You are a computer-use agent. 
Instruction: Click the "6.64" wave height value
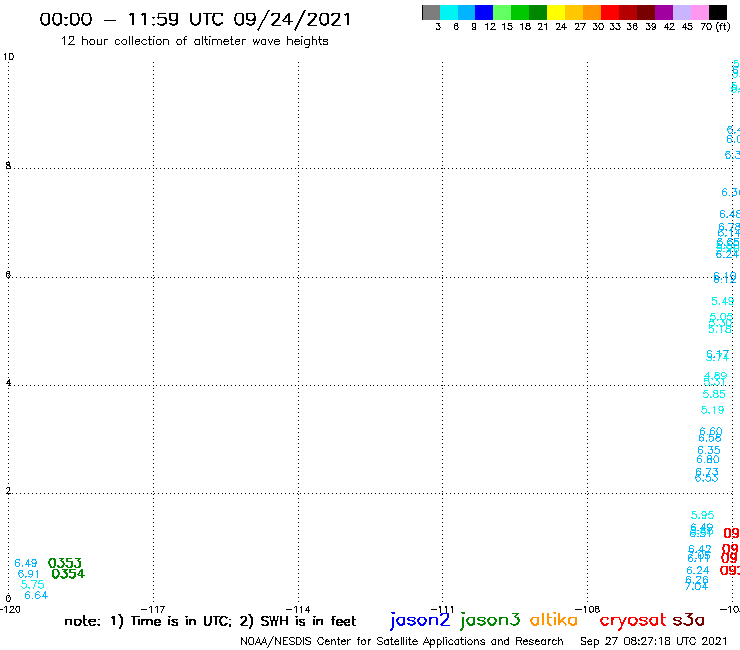(36, 595)
